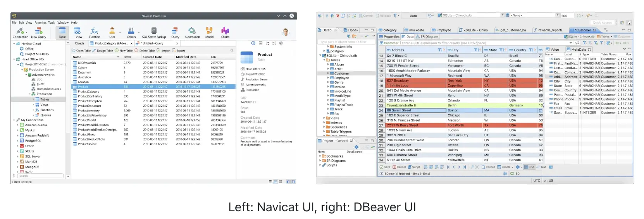Select the User icon in Navicat toolbar

[112, 32]
